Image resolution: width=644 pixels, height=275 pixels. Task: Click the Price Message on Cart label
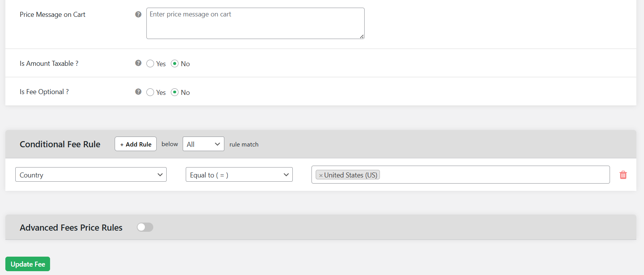[52, 15]
